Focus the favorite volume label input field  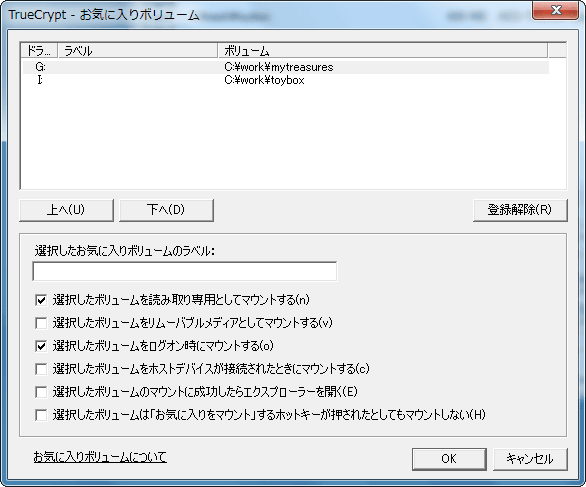coord(185,271)
